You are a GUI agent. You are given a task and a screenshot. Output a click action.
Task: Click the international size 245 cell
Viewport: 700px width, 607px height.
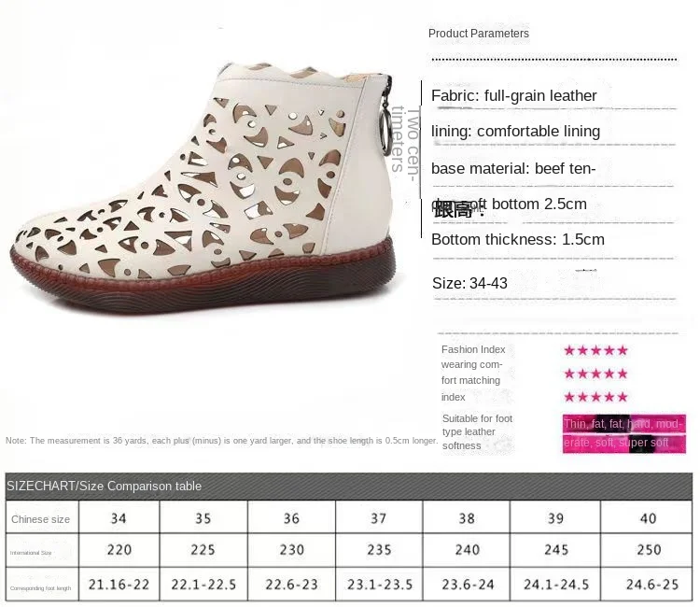click(x=556, y=550)
